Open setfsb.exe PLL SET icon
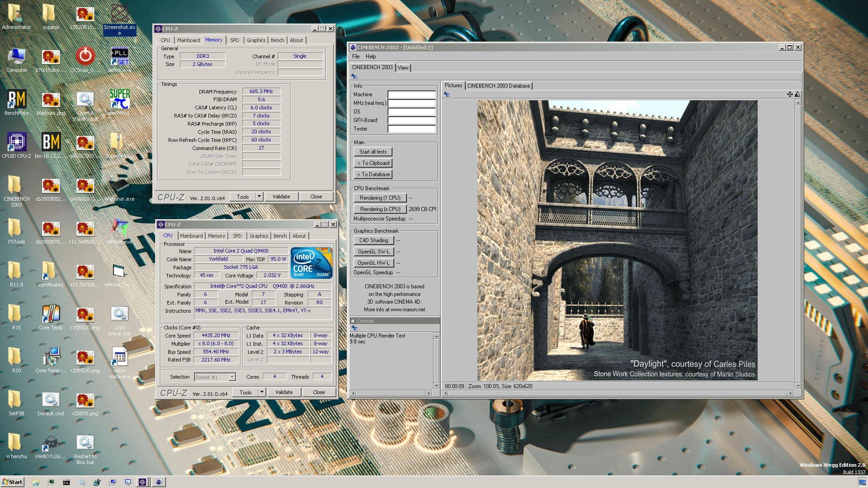 pyautogui.click(x=119, y=60)
